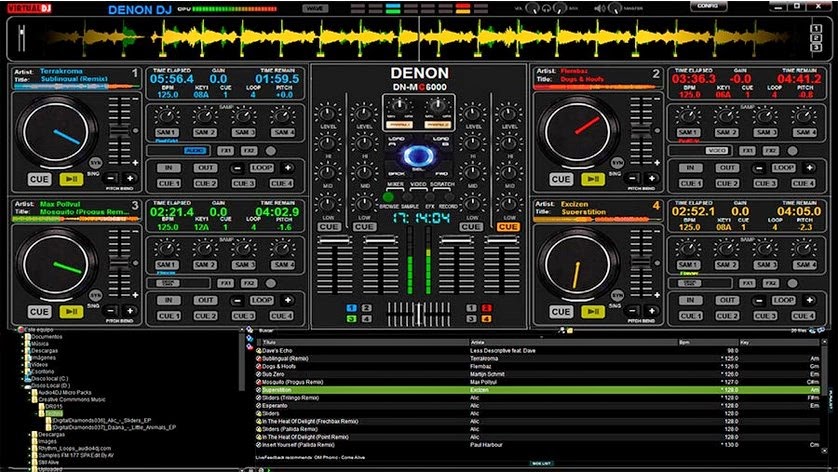This screenshot has height=472, width=838.
Task: Start deck 1 with the yellow play/pause button
Action: click(71, 179)
